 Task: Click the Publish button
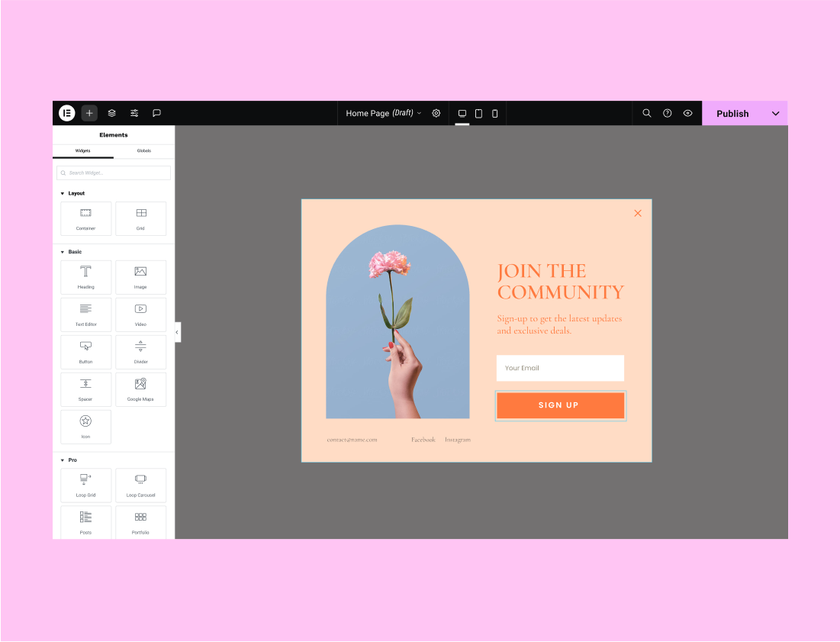coord(732,113)
